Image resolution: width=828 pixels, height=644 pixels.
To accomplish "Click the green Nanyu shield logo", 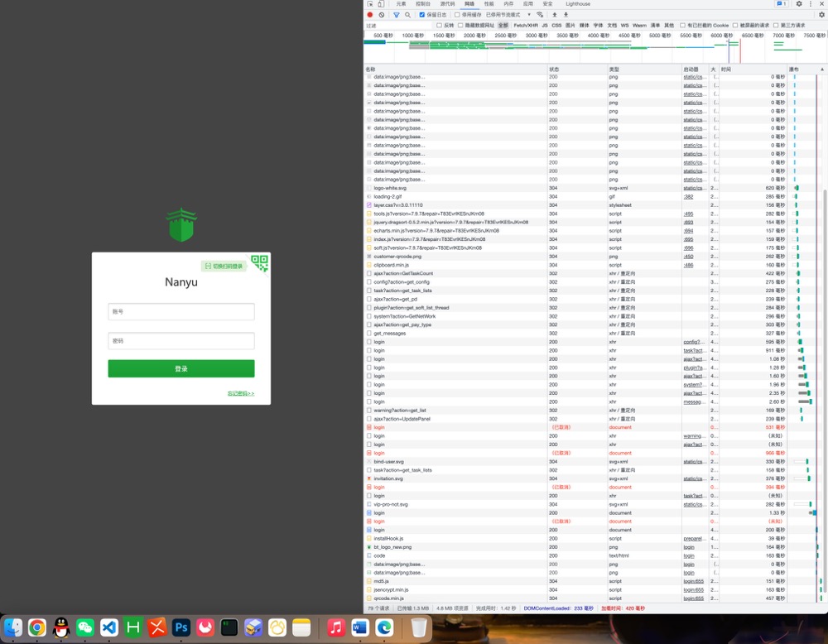I will [181, 224].
